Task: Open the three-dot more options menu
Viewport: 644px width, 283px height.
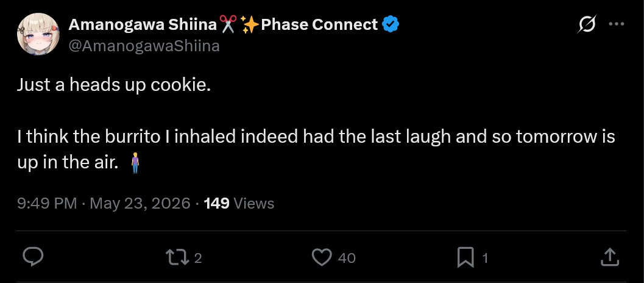Action: point(617,24)
